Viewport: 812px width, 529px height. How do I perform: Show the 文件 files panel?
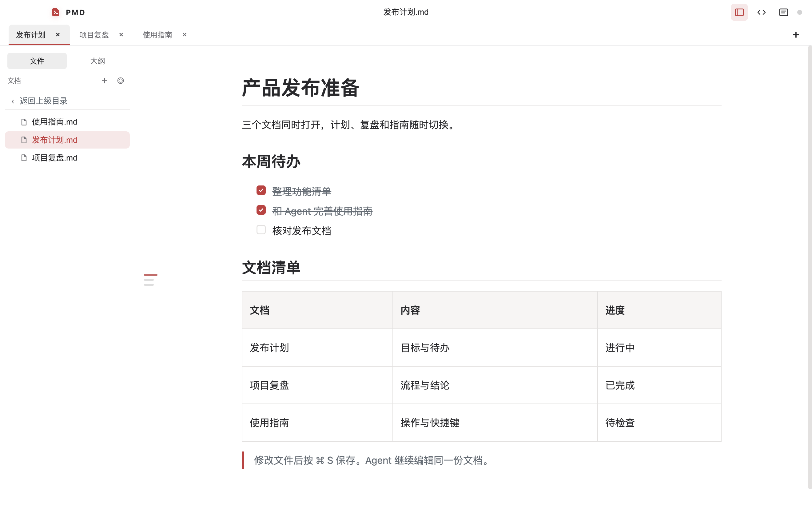(37, 61)
